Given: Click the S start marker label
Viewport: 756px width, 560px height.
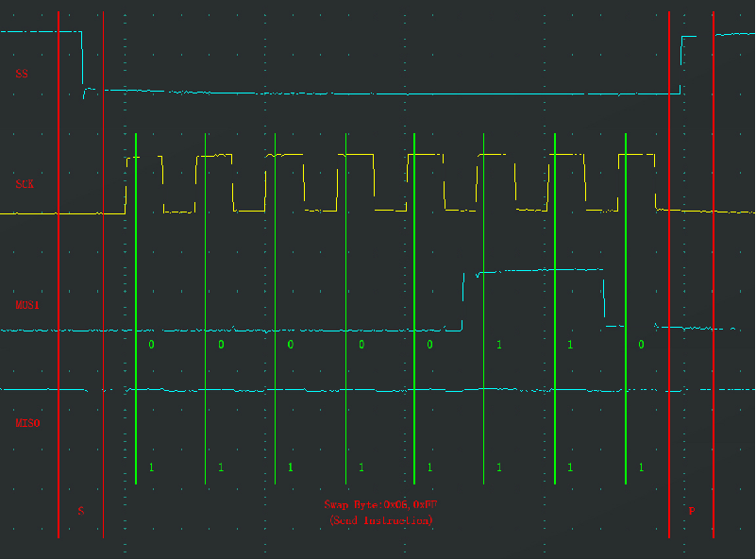Looking at the screenshot, I should coord(80,511).
